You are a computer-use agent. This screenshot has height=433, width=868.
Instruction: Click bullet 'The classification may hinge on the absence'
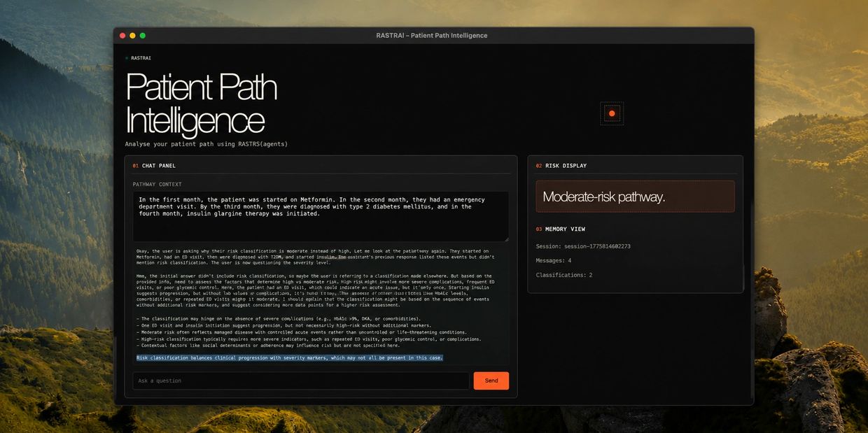pyautogui.click(x=279, y=319)
